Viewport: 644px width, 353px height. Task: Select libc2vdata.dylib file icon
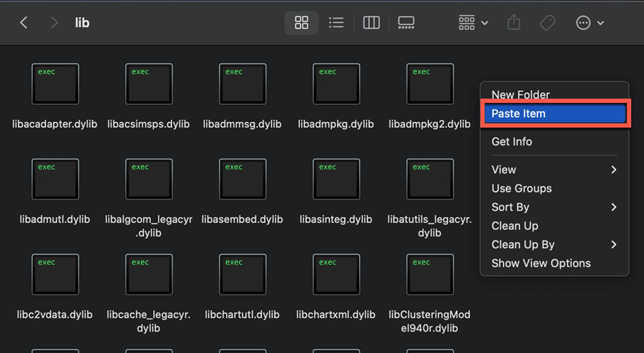coord(55,274)
